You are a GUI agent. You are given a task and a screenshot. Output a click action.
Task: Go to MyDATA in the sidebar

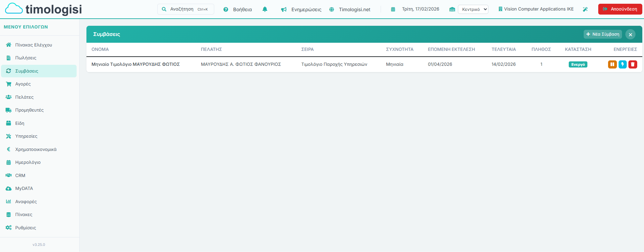pos(24,189)
